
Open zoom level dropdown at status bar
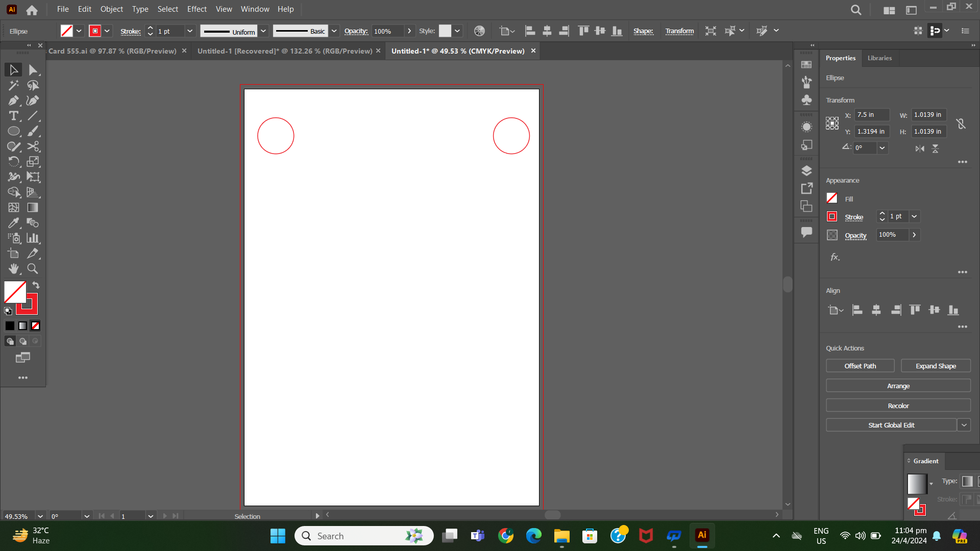40,516
